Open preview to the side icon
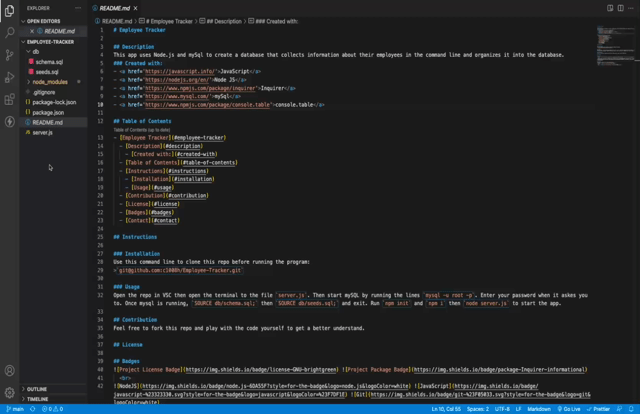Viewport: 640px width, 414px height. 610,8
